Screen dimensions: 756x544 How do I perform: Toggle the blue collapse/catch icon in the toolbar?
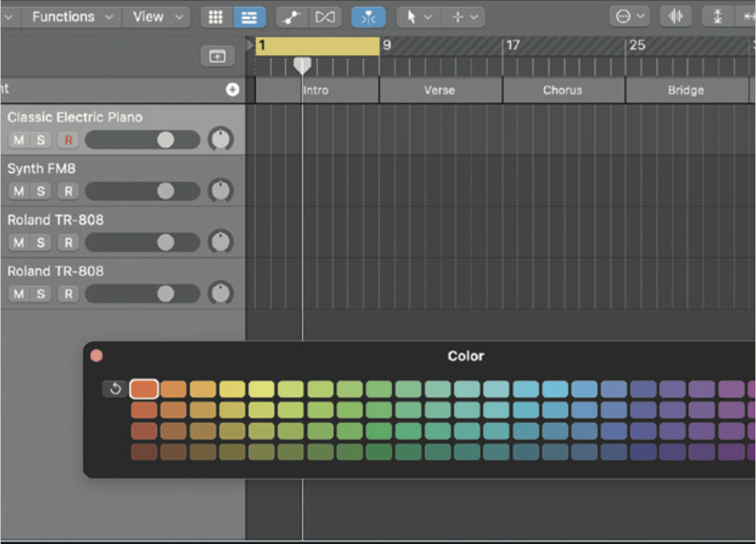pyautogui.click(x=369, y=17)
